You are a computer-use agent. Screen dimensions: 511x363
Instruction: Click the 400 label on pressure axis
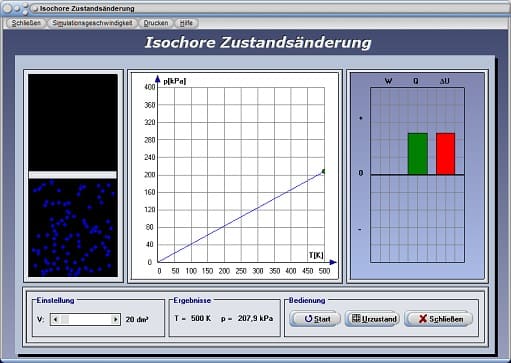pyautogui.click(x=150, y=87)
